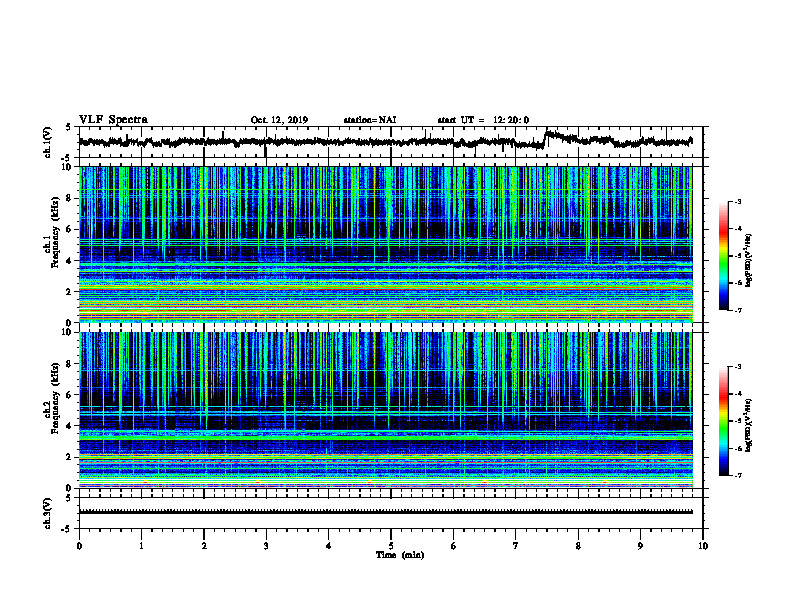This screenshot has height=612, width=792.
Task: Click the "6" tick on the time axis
Action: click(453, 546)
